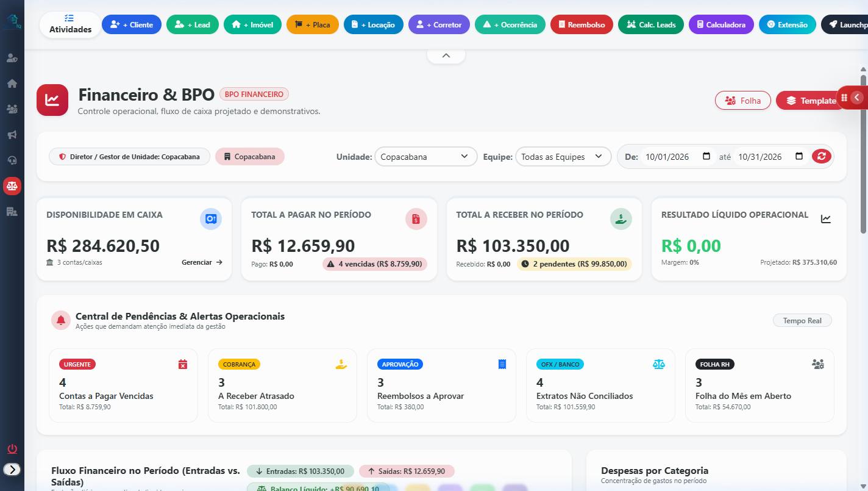The image size is (868, 491).
Task: Click the app logo at top left
Action: [12, 23]
